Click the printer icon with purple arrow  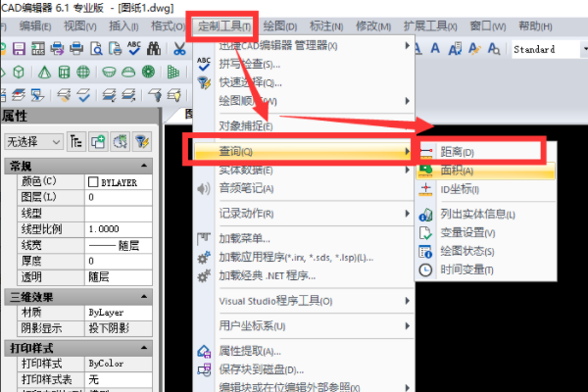57,49
